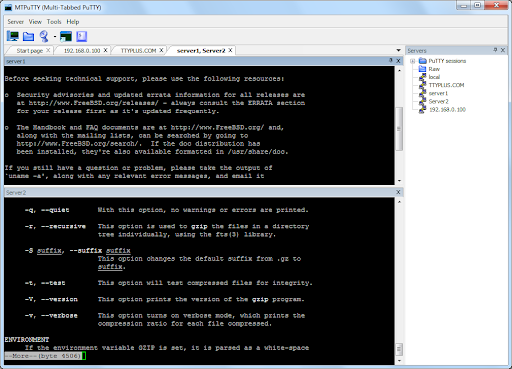Switch to the Start page tab
Screen dimensions: 512x369
click(x=30, y=51)
